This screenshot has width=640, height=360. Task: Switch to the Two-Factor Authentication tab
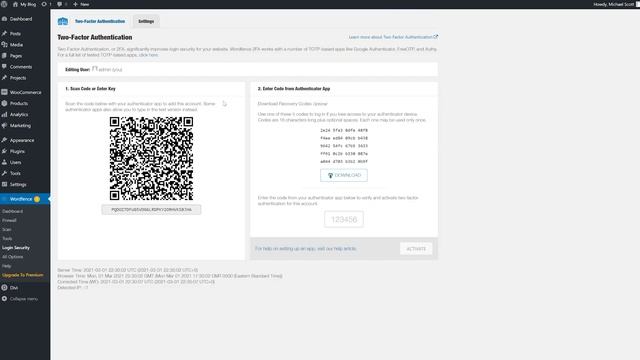click(100, 21)
